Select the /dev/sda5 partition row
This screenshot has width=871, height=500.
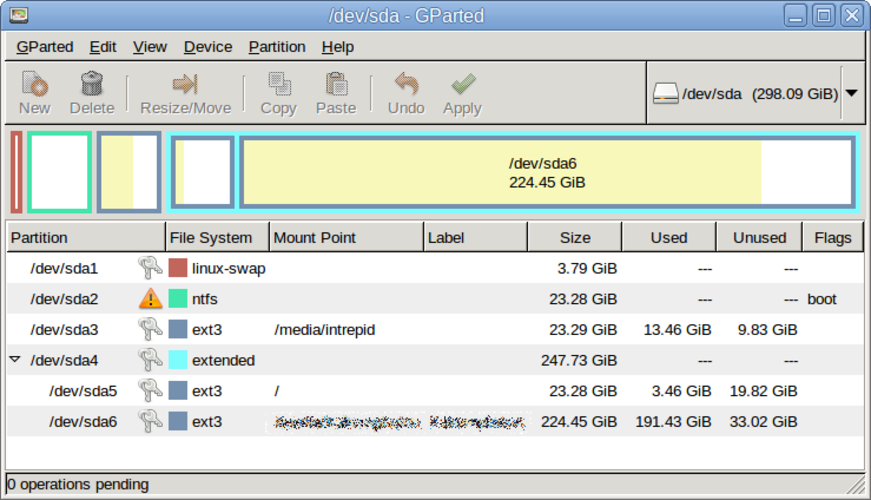(435, 391)
